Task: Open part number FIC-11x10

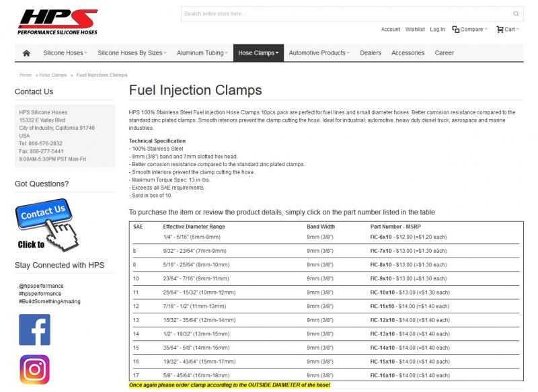Action: click(x=382, y=306)
